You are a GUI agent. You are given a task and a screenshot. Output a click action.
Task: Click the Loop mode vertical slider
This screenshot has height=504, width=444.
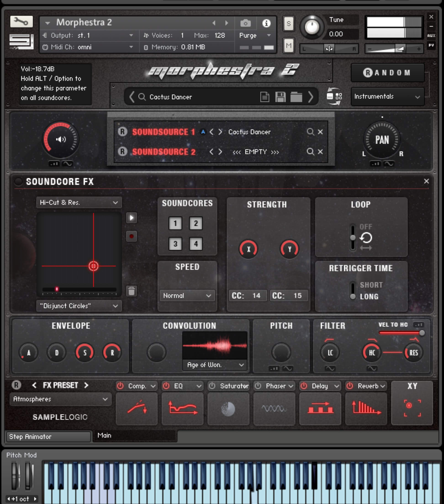(353, 237)
